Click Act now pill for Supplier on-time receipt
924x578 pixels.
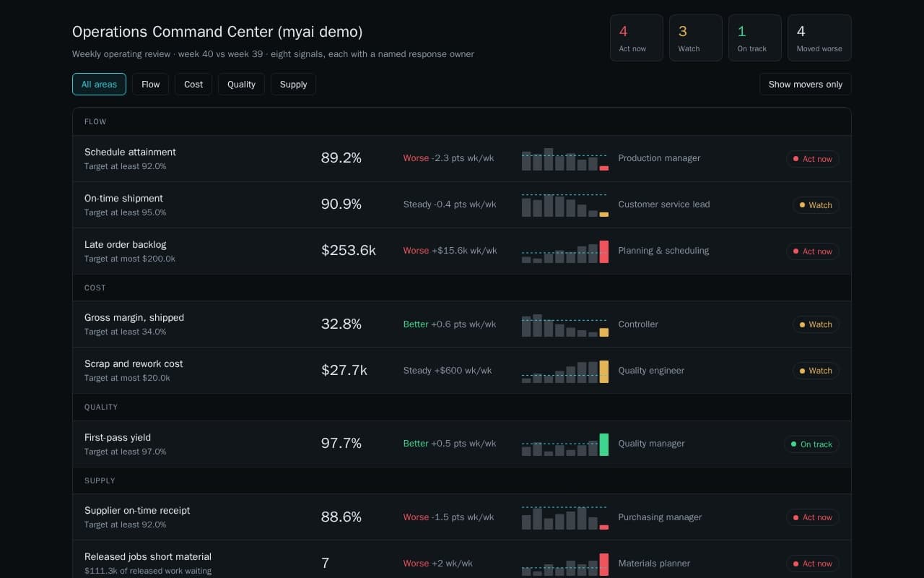click(812, 517)
